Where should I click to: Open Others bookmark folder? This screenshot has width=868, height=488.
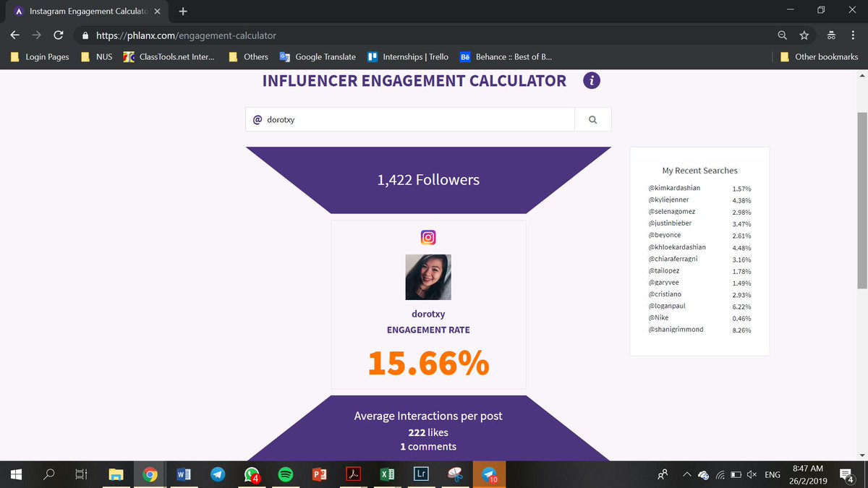click(x=248, y=56)
